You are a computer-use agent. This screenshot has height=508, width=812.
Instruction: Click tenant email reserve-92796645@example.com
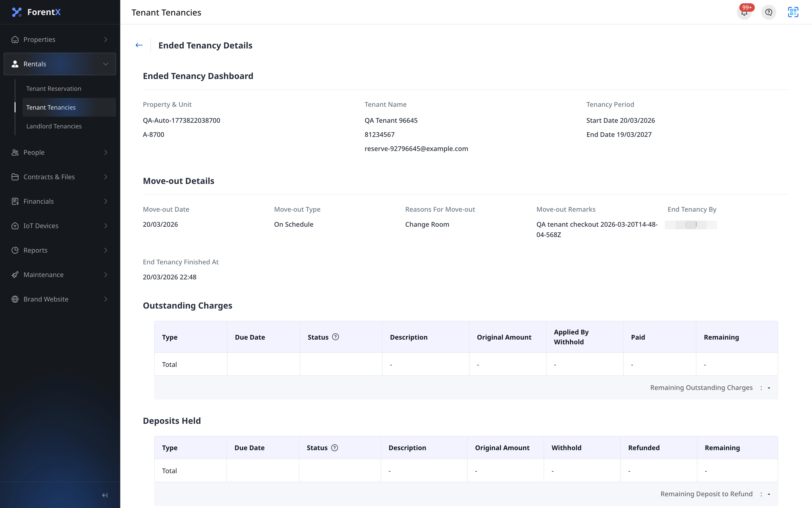(x=416, y=148)
